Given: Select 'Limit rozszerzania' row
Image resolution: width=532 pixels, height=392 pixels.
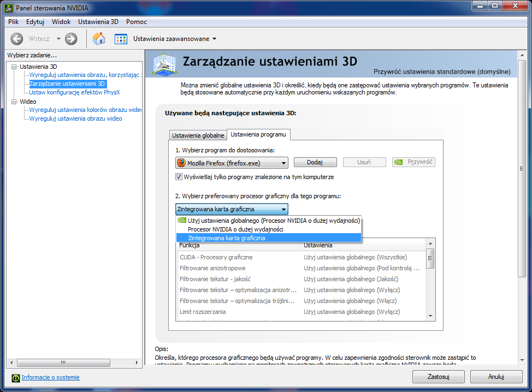Looking at the screenshot, I should coord(301,312).
